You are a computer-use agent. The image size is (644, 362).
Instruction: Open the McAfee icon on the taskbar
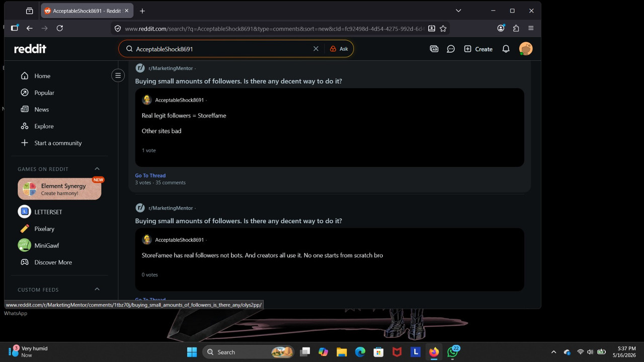397,352
